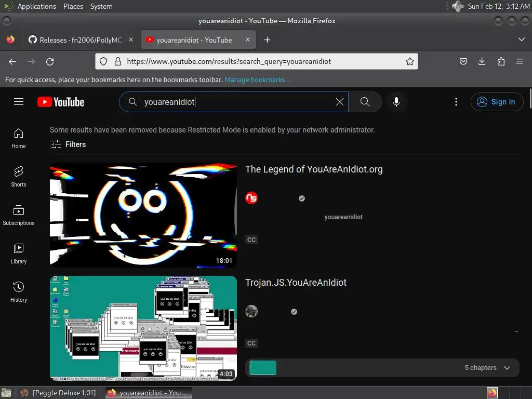Image resolution: width=532 pixels, height=399 pixels.
Task: Save page to Pocket
Action: (x=463, y=61)
